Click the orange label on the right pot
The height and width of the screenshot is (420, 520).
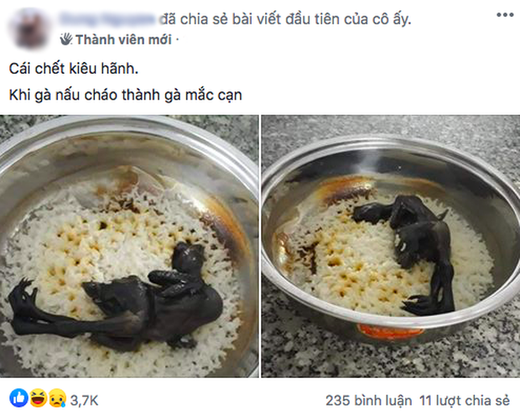point(390,331)
